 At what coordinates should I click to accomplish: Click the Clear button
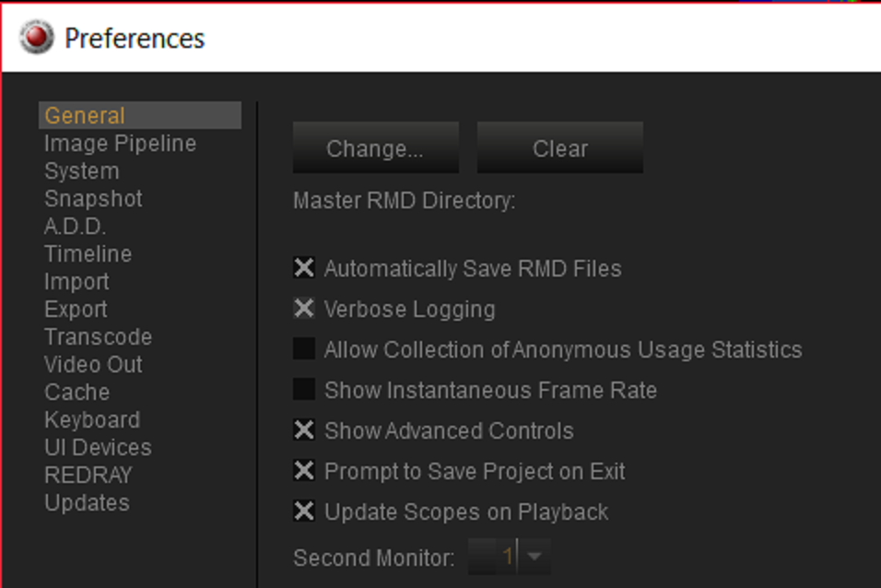coord(560,147)
